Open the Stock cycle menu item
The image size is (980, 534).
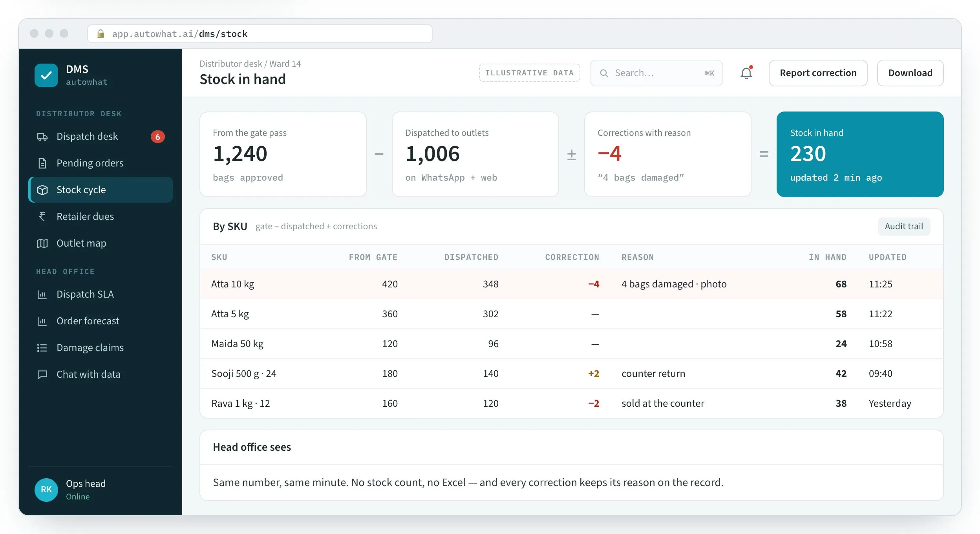[101, 190]
